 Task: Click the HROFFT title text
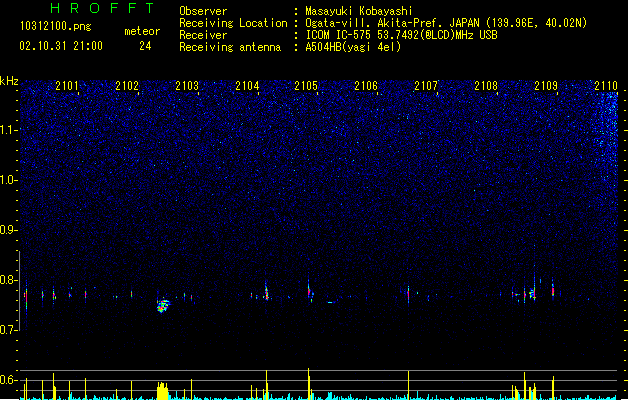tap(102, 8)
